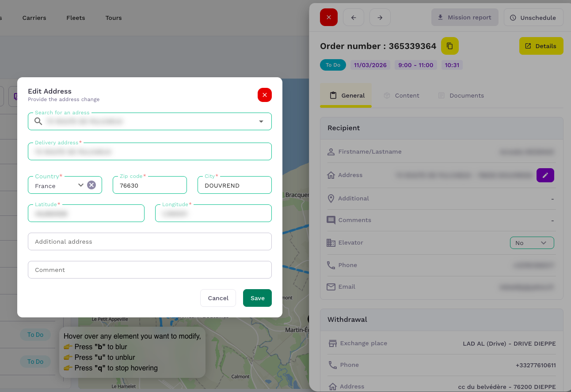The height and width of the screenshot is (392, 571).
Task: Select the General tab
Action: click(346, 95)
